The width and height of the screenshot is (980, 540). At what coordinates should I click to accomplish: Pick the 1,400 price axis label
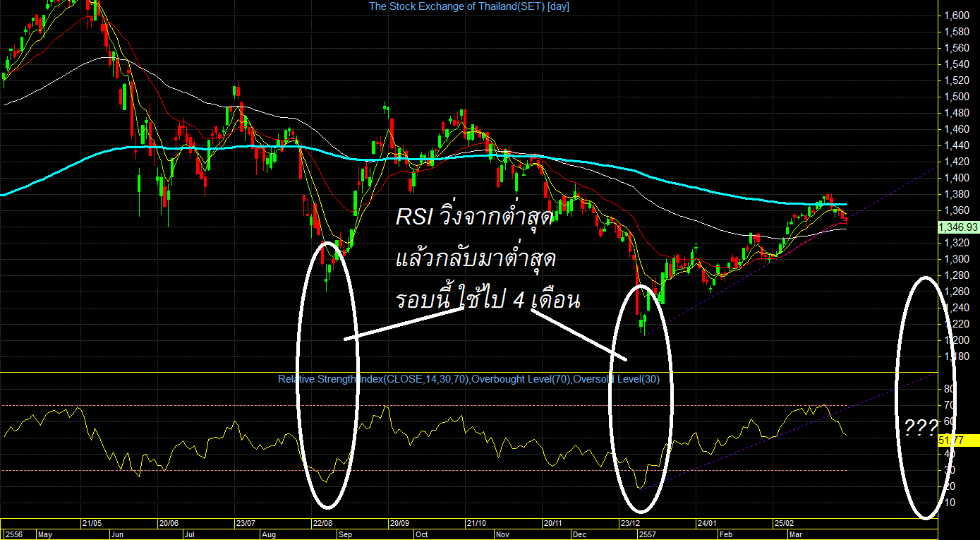click(x=955, y=178)
